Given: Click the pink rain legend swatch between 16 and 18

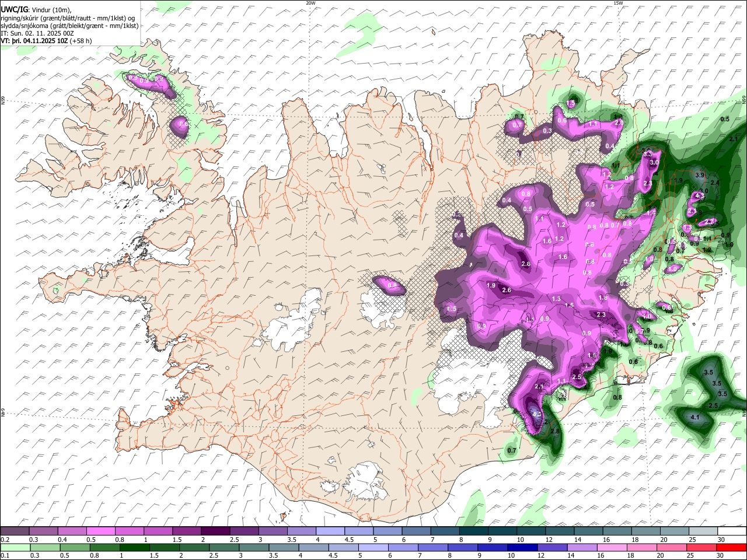Looking at the screenshot, I should (x=612, y=547).
